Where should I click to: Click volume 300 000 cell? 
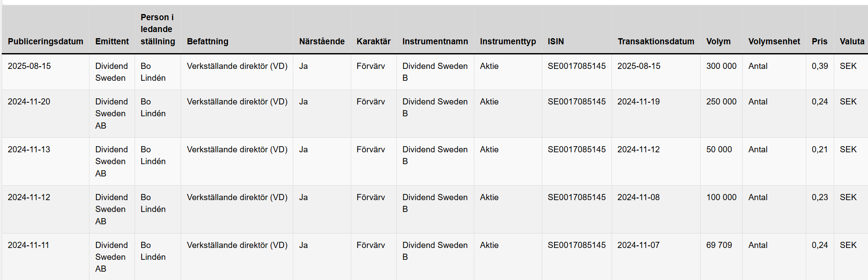click(x=721, y=66)
